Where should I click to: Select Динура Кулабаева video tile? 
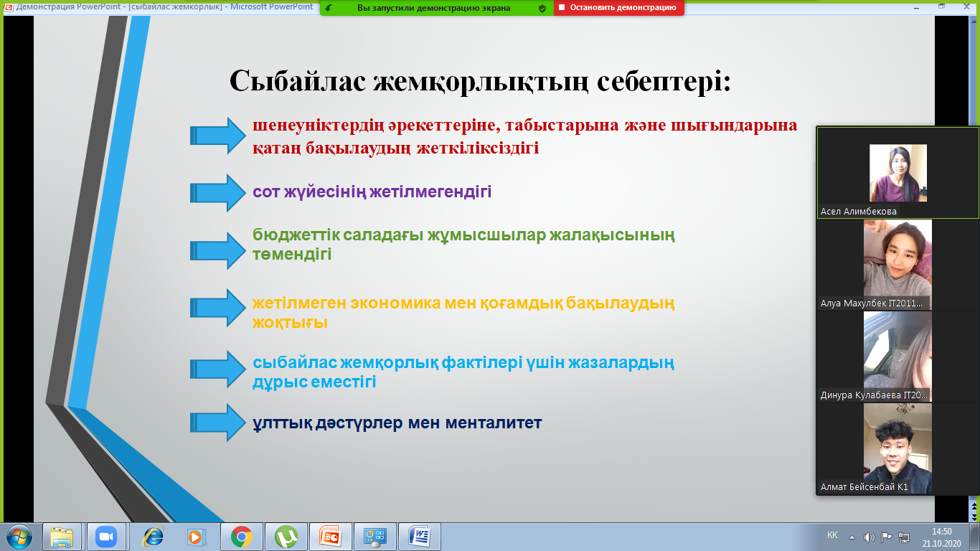pos(897,356)
